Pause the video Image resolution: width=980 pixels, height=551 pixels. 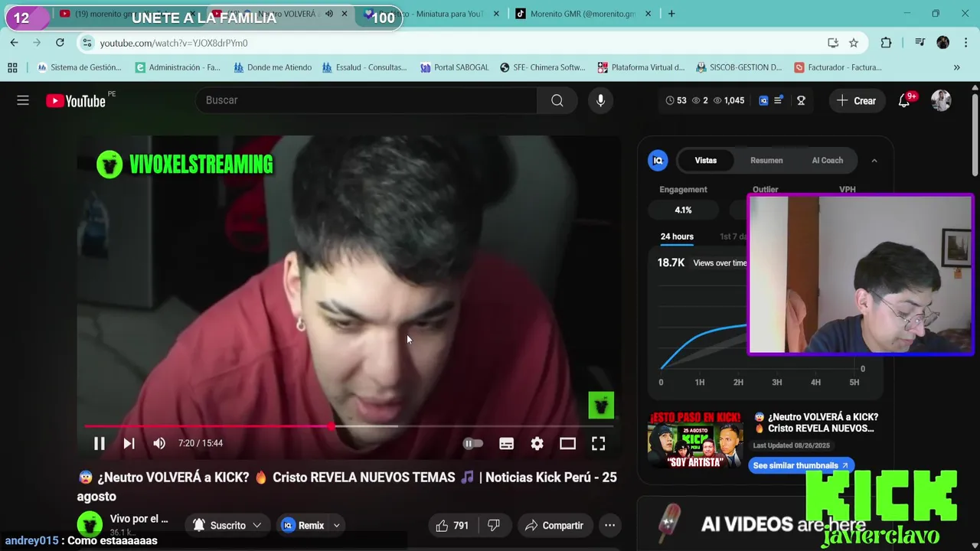pyautogui.click(x=99, y=443)
